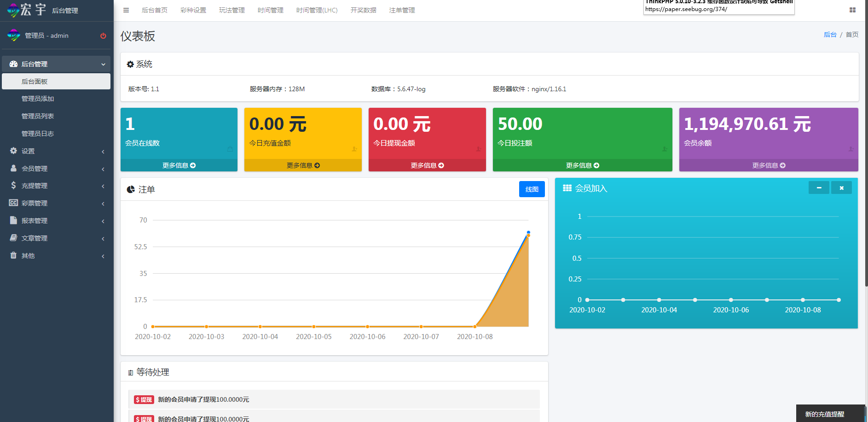Click 更多信息 under 今日充值金额 card

303,165
